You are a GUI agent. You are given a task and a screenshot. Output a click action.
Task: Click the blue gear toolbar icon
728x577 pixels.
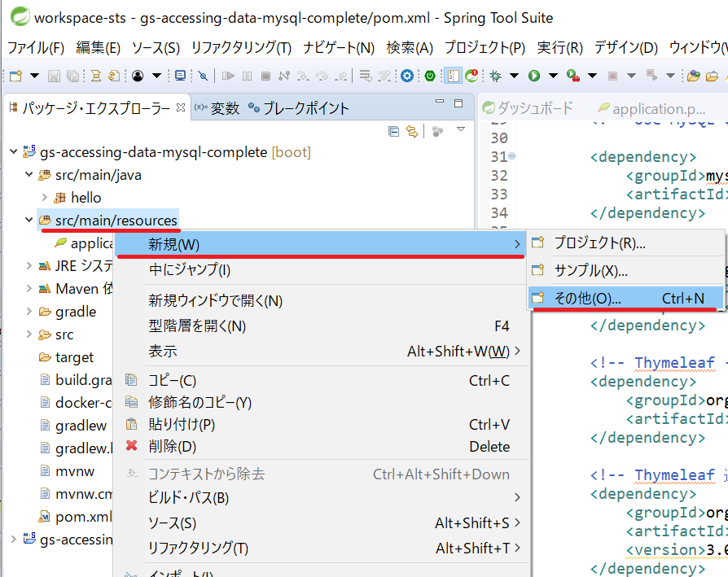407,76
